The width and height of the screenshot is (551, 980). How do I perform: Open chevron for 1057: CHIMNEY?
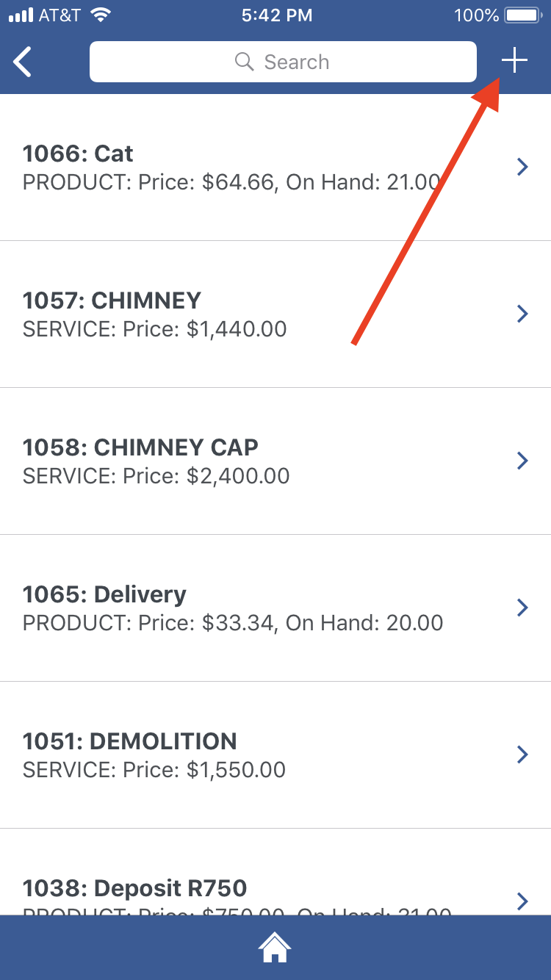click(x=522, y=314)
